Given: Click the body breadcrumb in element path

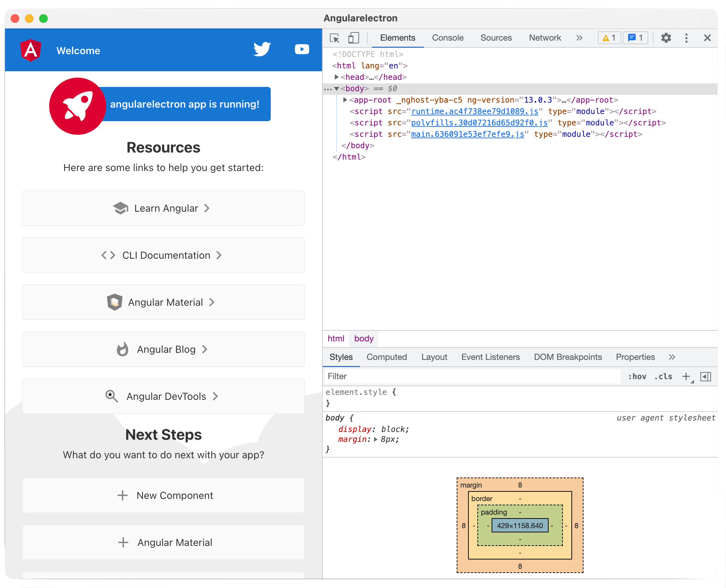Looking at the screenshot, I should tap(363, 338).
